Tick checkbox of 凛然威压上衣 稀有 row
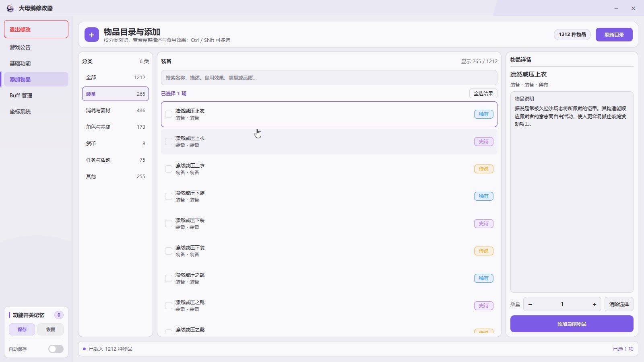 point(169,114)
